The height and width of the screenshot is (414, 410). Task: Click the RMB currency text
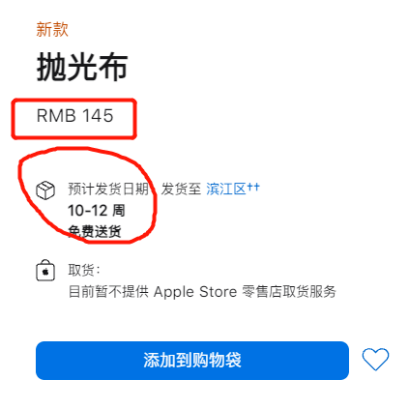(x=56, y=116)
